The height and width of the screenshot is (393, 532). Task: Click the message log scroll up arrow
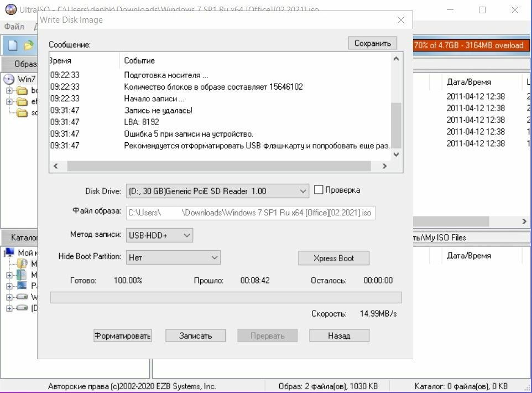point(396,59)
